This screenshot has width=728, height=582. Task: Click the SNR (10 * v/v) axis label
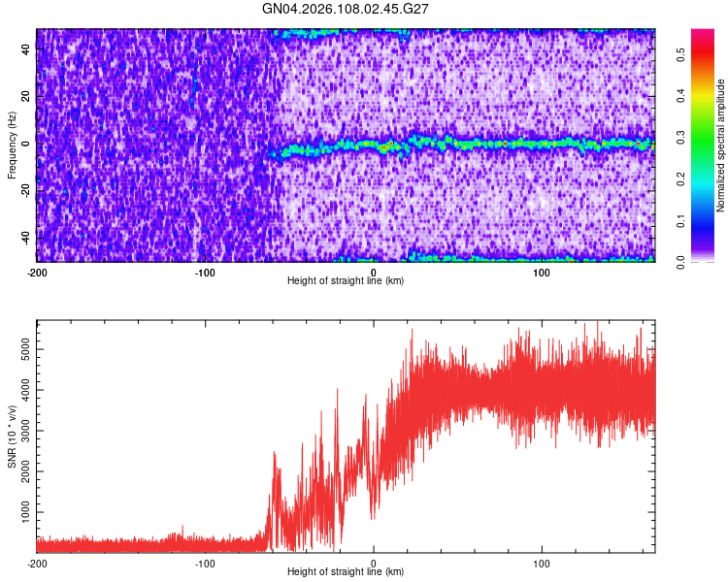coord(12,436)
